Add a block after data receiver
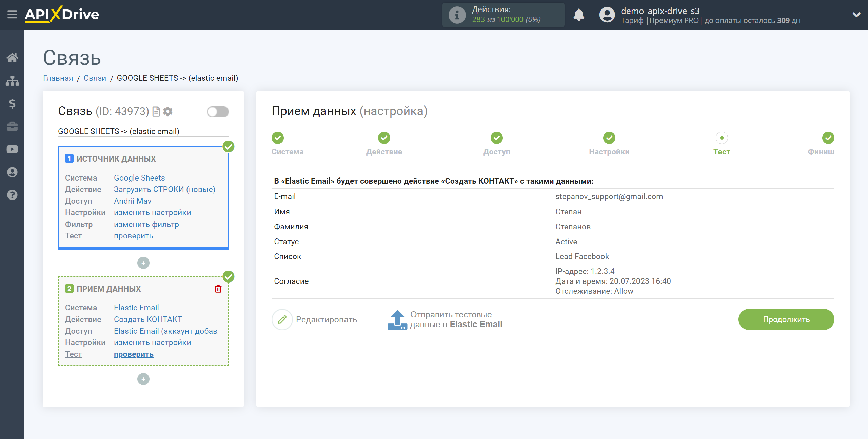868x439 pixels. [x=143, y=379]
